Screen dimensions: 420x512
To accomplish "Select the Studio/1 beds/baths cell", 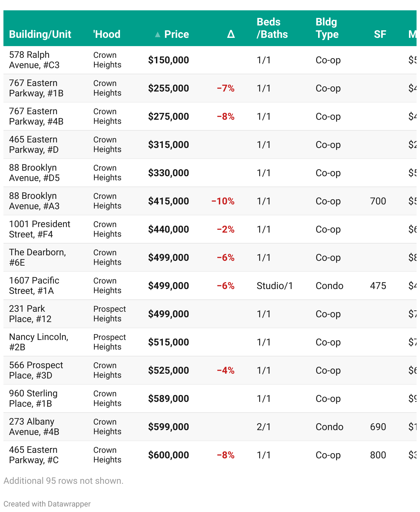I will [275, 286].
